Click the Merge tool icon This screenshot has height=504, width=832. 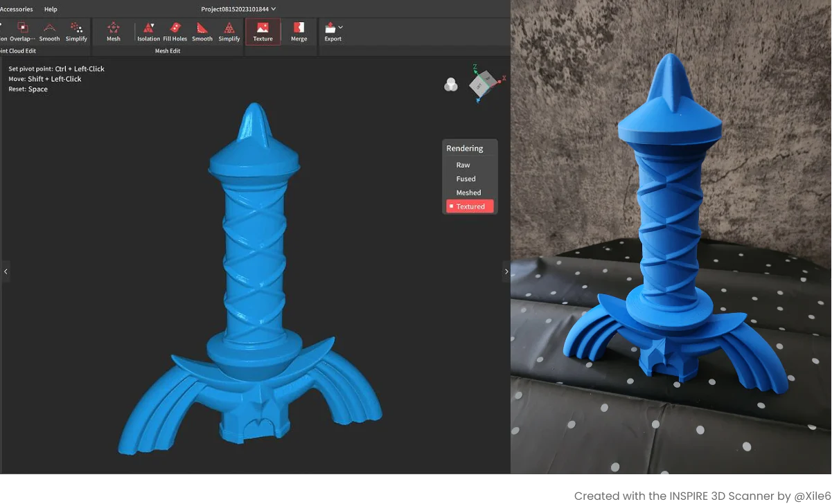coord(299,31)
